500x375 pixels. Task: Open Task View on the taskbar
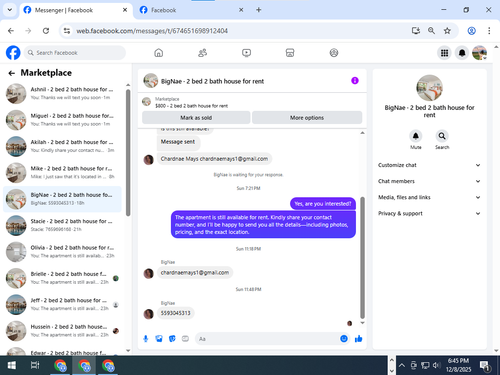pos(35,365)
